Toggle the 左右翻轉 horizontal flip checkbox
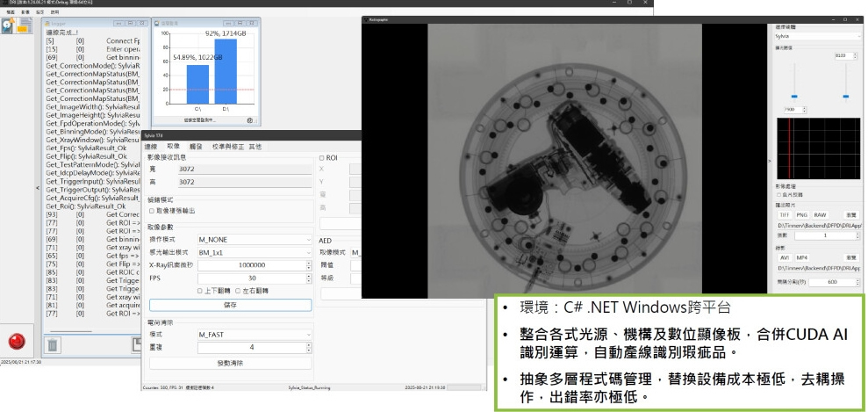Viewport: 868px width, 412px height. click(236, 290)
